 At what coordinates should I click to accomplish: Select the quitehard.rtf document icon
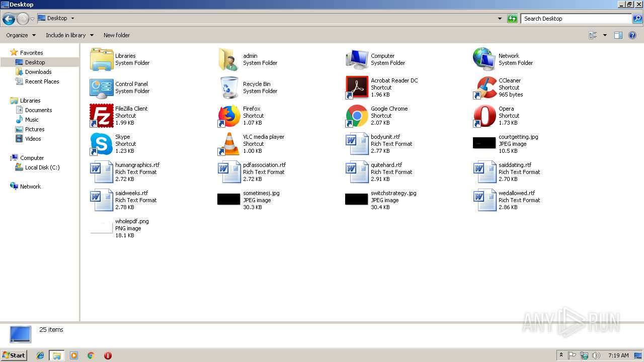click(357, 172)
